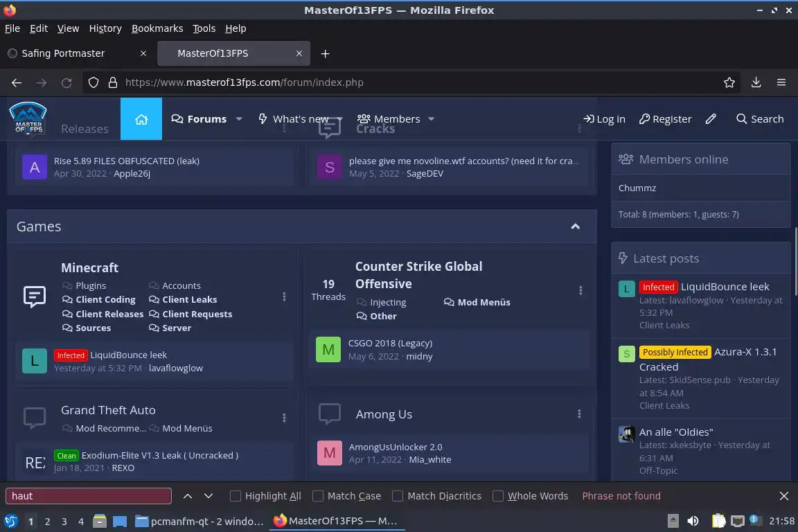Open the tracking protection shield icon

pos(93,82)
